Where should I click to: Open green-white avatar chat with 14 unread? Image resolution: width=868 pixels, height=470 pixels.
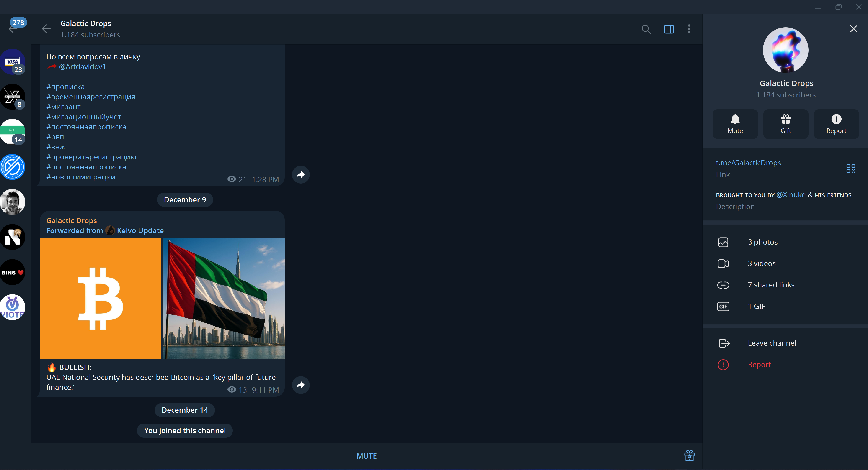coord(13,132)
